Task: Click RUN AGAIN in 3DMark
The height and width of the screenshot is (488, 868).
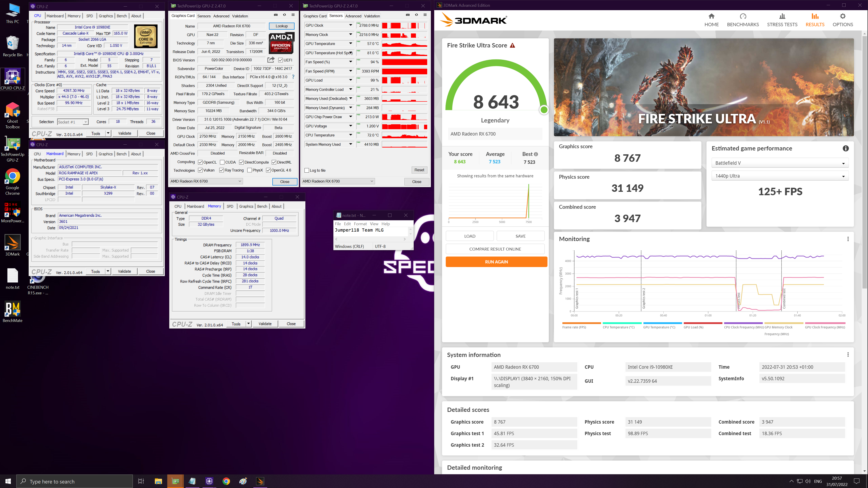Action: [x=496, y=262]
